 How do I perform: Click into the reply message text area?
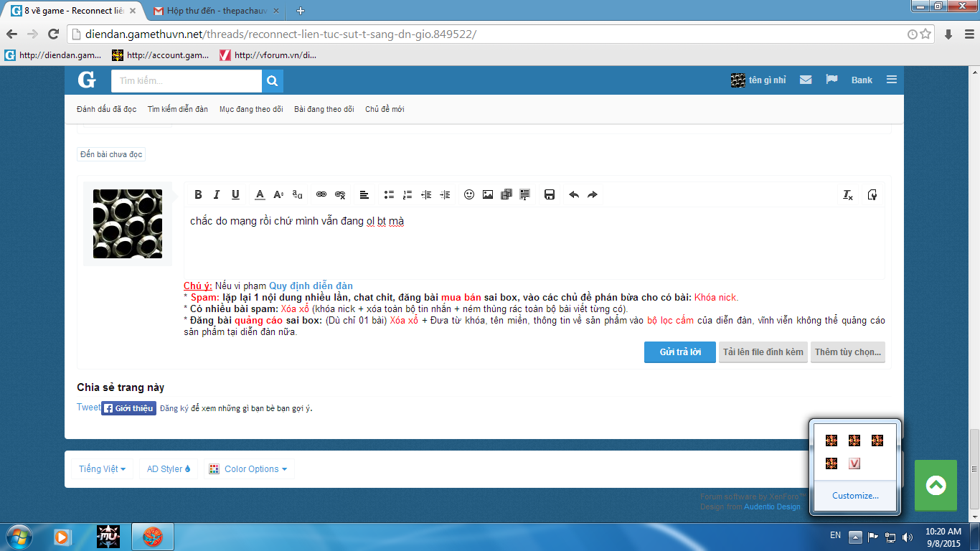[x=534, y=243]
